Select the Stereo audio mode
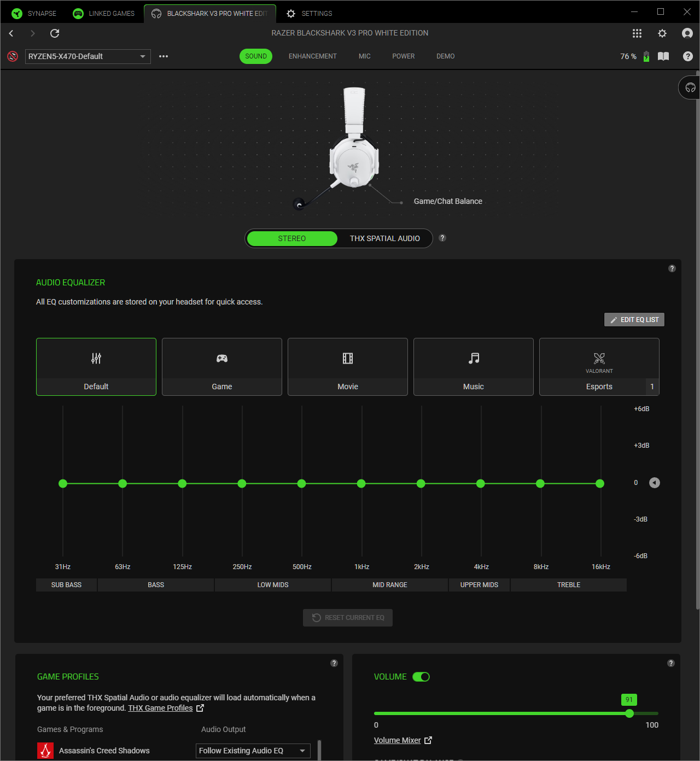This screenshot has height=761, width=700. [291, 238]
